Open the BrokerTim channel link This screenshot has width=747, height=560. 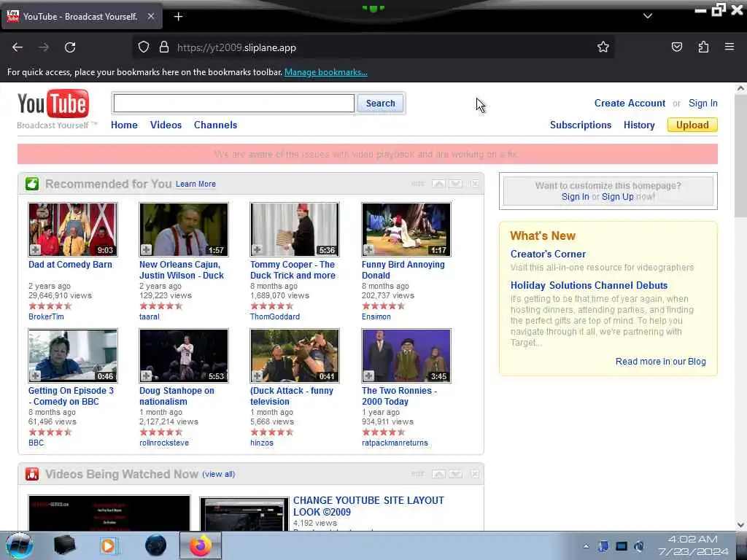(46, 316)
